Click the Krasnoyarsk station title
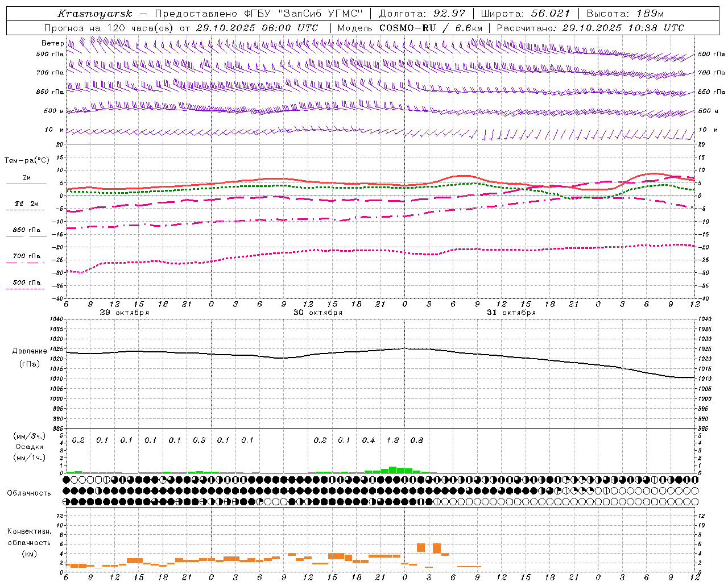Image resolution: width=728 pixels, height=582 pixels. pyautogui.click(x=94, y=14)
